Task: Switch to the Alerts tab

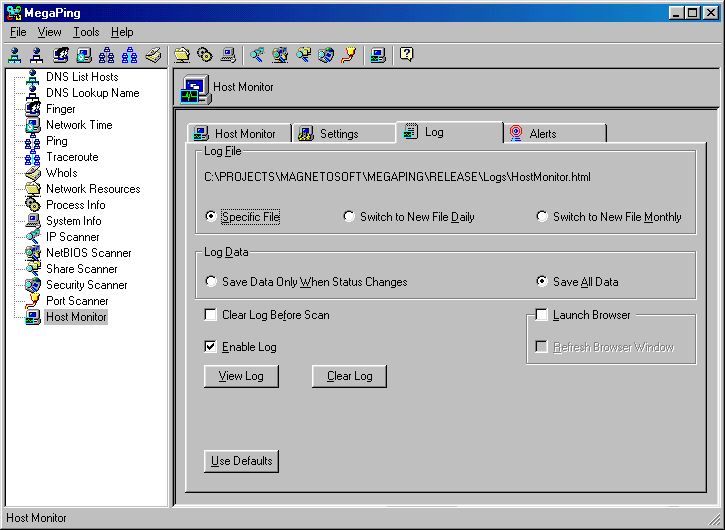Action: point(555,134)
